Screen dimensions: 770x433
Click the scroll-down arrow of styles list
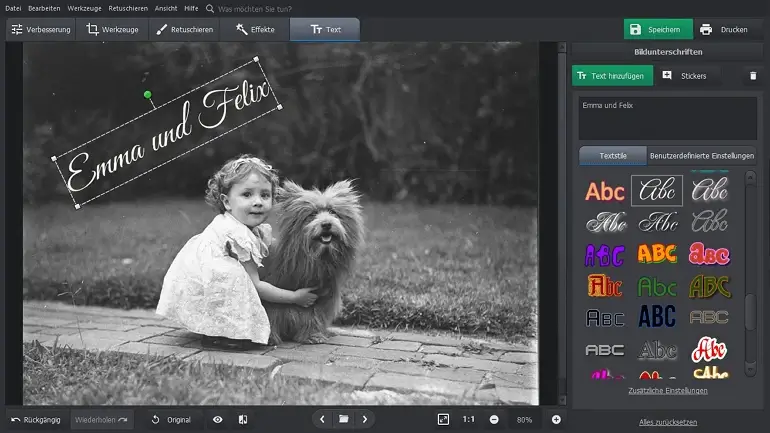tap(750, 368)
